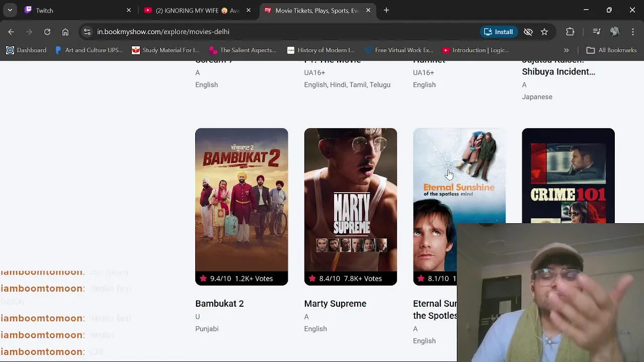Bookmark this page with the star

coord(544,32)
